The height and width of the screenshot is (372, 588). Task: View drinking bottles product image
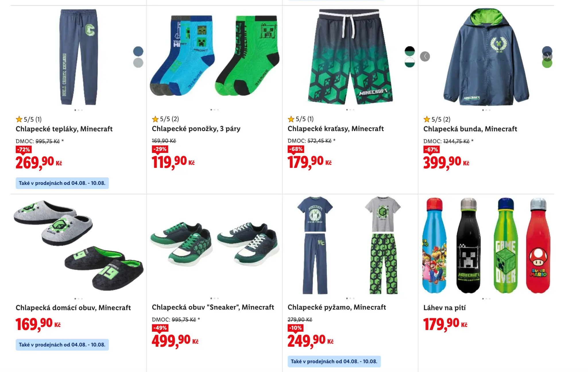[486, 245]
